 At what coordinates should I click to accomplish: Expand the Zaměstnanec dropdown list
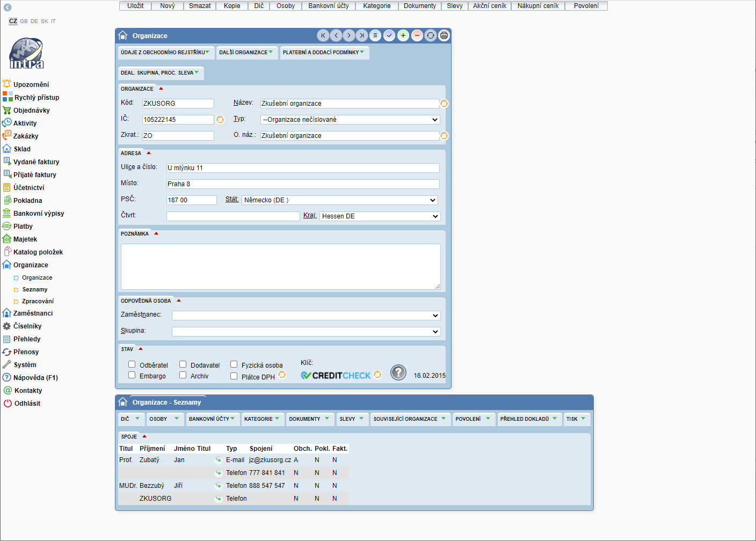pyautogui.click(x=306, y=316)
